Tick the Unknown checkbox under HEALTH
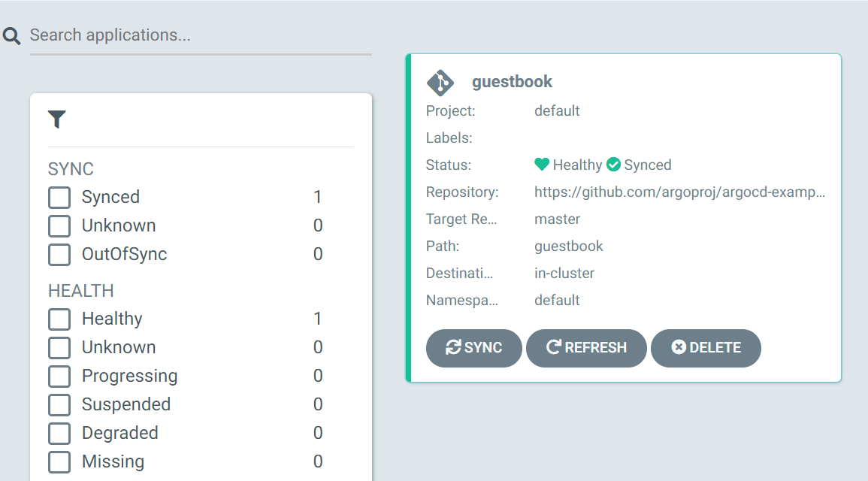Viewport: 868px width, 481px height. point(59,348)
